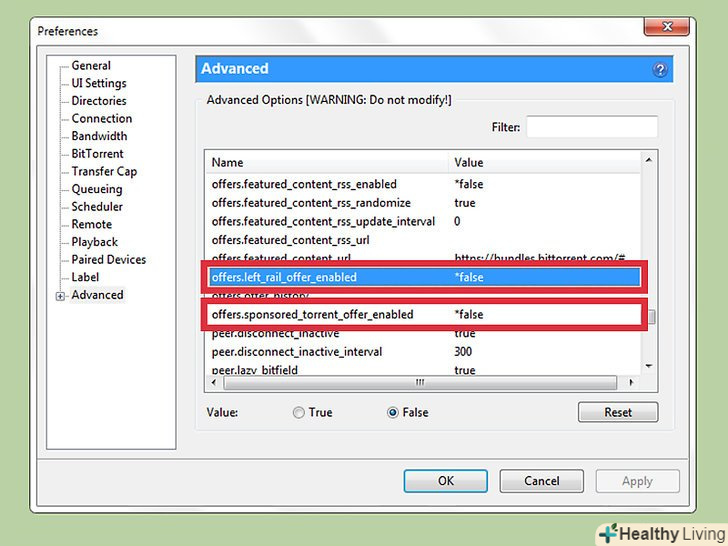The width and height of the screenshot is (728, 546).
Task: Select offers.featured_content_rss_update_interval row
Action: [423, 221]
